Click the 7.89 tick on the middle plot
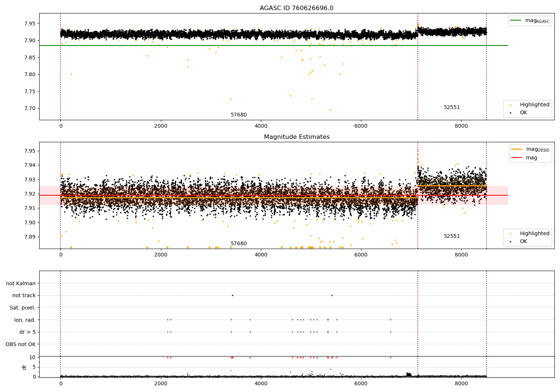This screenshot has height=392, width=560. pos(29,237)
